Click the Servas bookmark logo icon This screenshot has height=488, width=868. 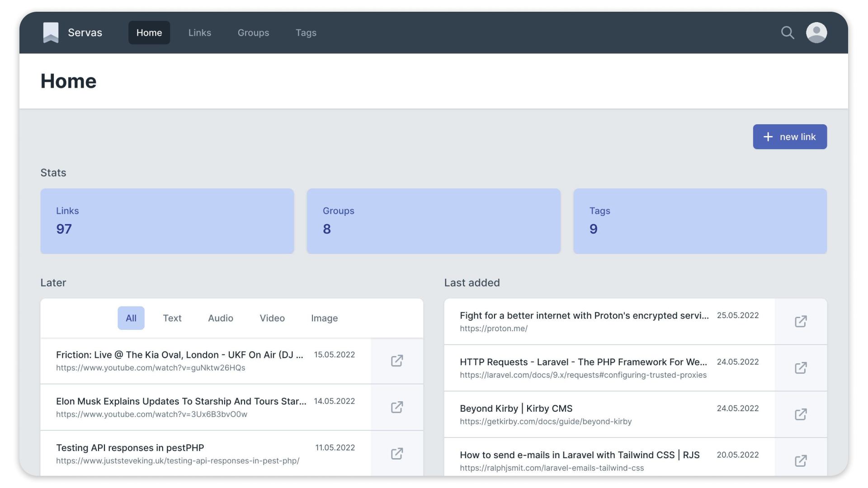coord(50,32)
